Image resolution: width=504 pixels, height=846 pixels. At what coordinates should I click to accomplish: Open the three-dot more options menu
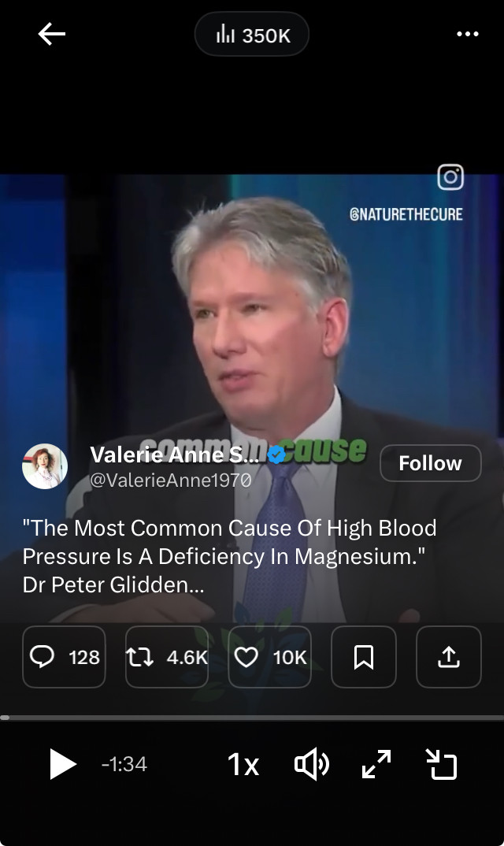pos(467,34)
